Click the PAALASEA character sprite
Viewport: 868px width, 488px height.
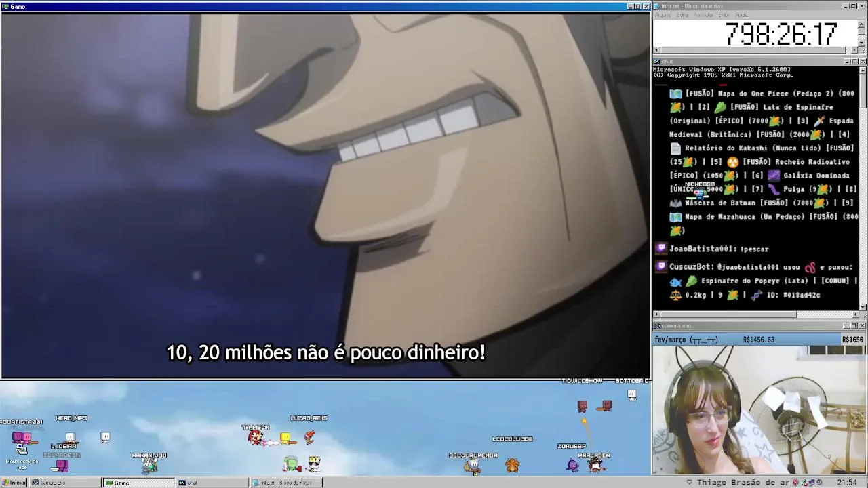pos(595,465)
